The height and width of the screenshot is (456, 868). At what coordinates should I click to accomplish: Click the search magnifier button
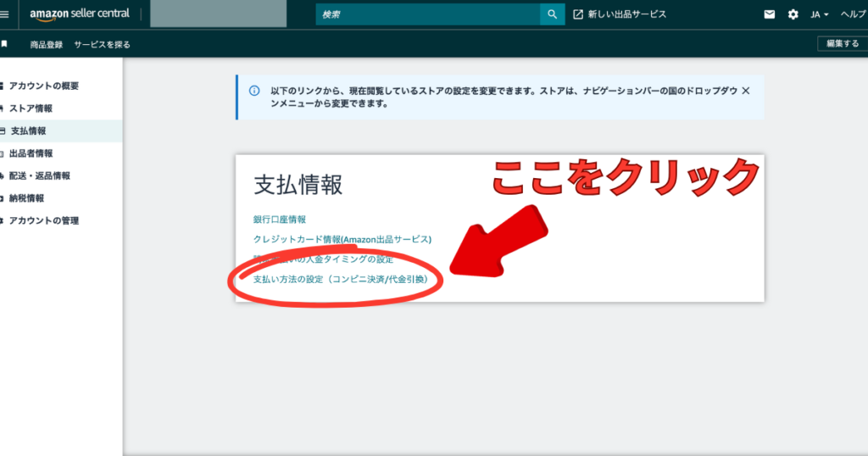tap(552, 14)
